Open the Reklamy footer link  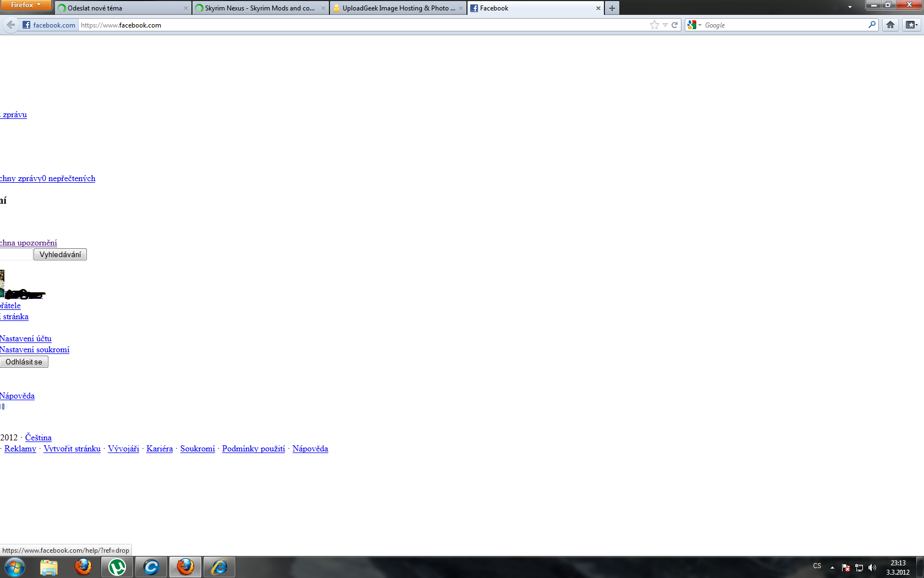pos(20,449)
